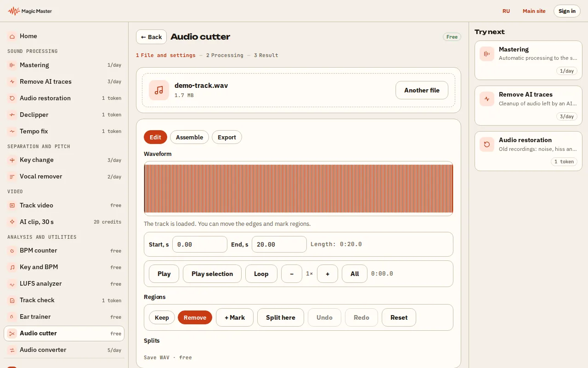Open Home from the sidebar icon
Image resolution: width=588 pixels, height=368 pixels.
[x=12, y=36]
